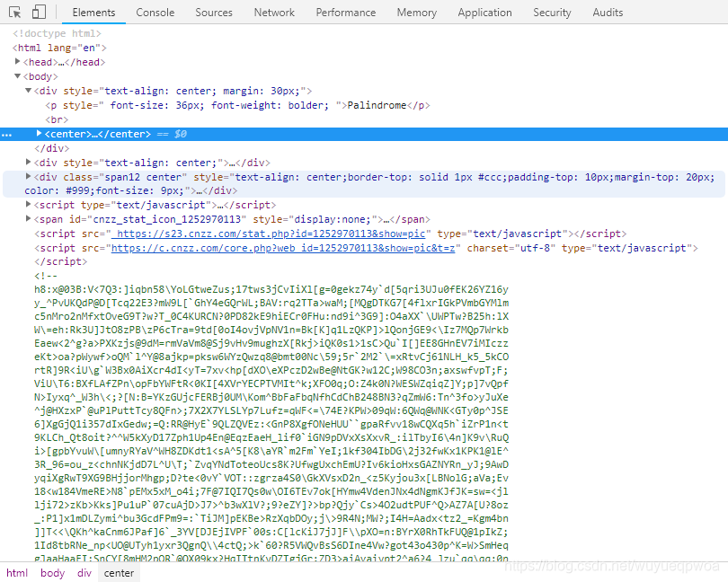Click the comment line starting with ViU\T6:BXfLAfZPn
728x582 pixels.
coord(271,384)
